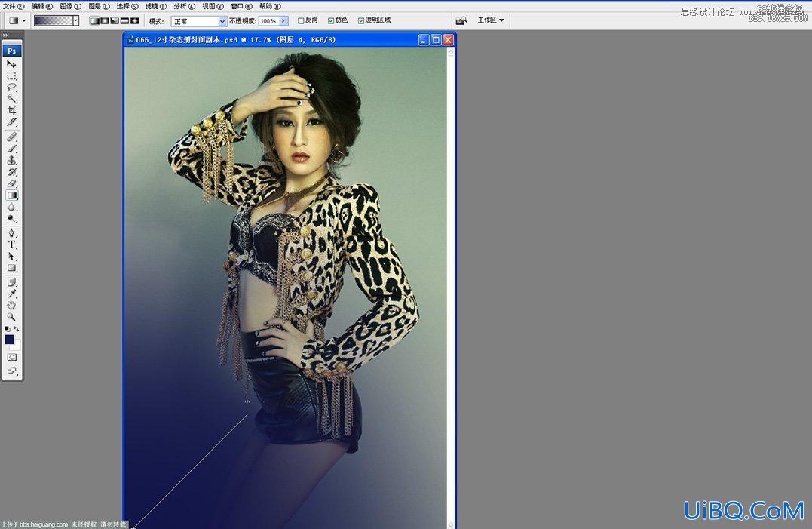This screenshot has height=529, width=812.
Task: Open the 文件 menu
Action: pos(14,6)
